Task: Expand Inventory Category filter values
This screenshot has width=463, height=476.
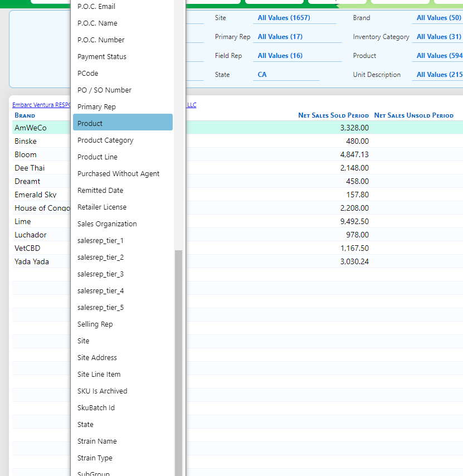Action: 438,37
